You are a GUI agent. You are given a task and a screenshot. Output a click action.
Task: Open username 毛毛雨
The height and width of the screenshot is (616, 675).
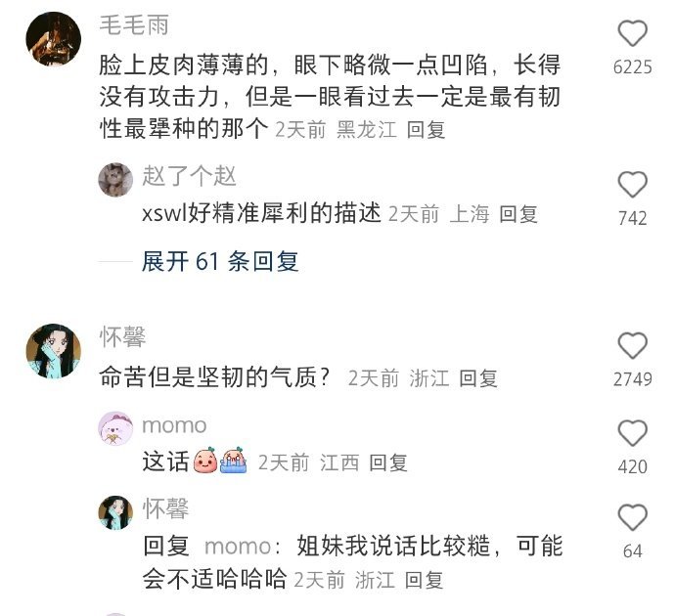point(134,24)
